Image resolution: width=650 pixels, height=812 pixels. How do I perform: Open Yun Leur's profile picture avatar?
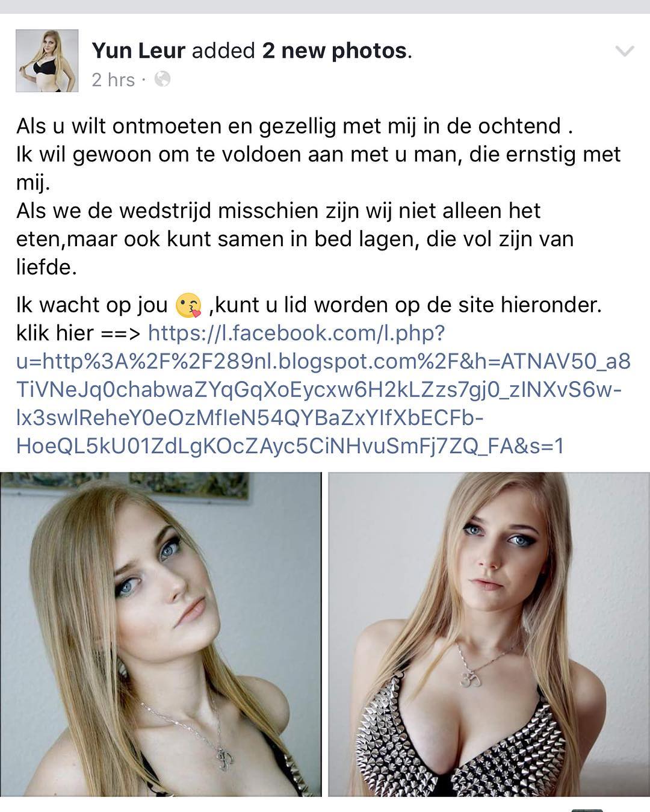click(47, 61)
